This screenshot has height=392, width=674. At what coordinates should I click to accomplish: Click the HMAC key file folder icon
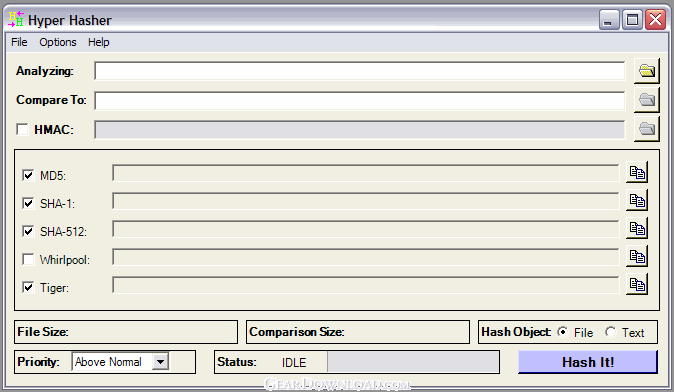pyautogui.click(x=646, y=129)
